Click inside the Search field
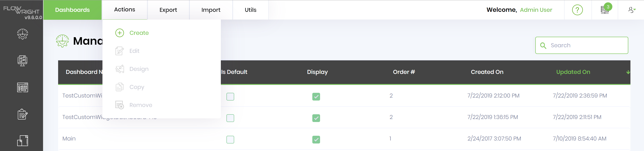The height and width of the screenshot is (151, 644). [x=581, y=45]
